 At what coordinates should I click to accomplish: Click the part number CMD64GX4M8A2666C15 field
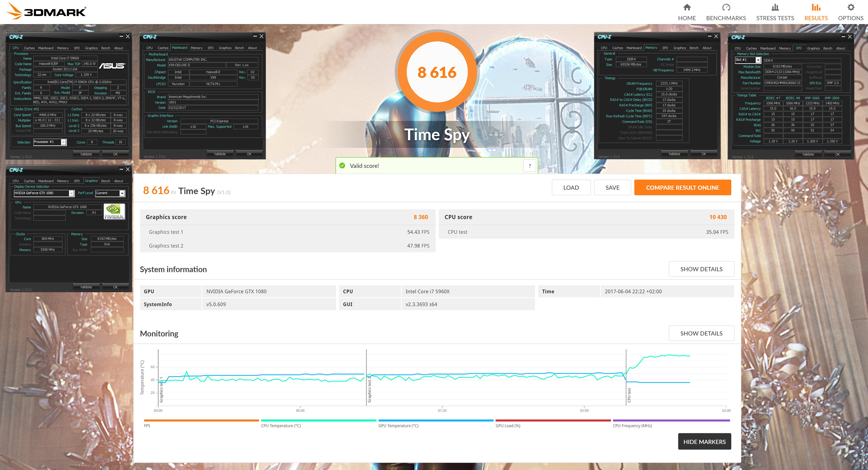coord(782,83)
